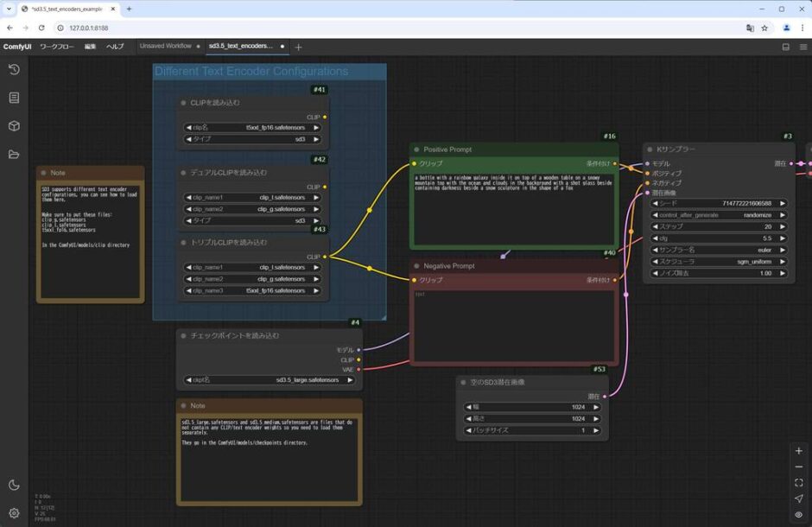Viewport: 812px width, 527px height.
Task: Collapse the Positive Prompt node
Action: click(x=416, y=149)
